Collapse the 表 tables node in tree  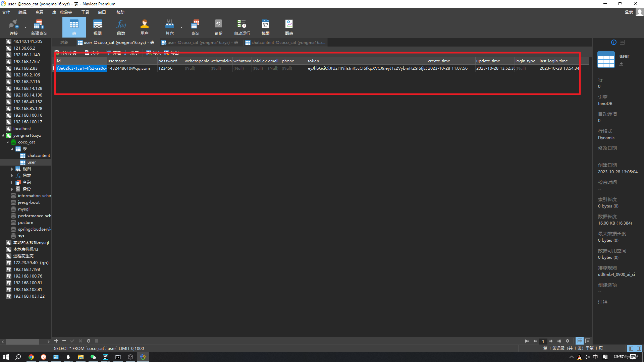click(x=12, y=149)
